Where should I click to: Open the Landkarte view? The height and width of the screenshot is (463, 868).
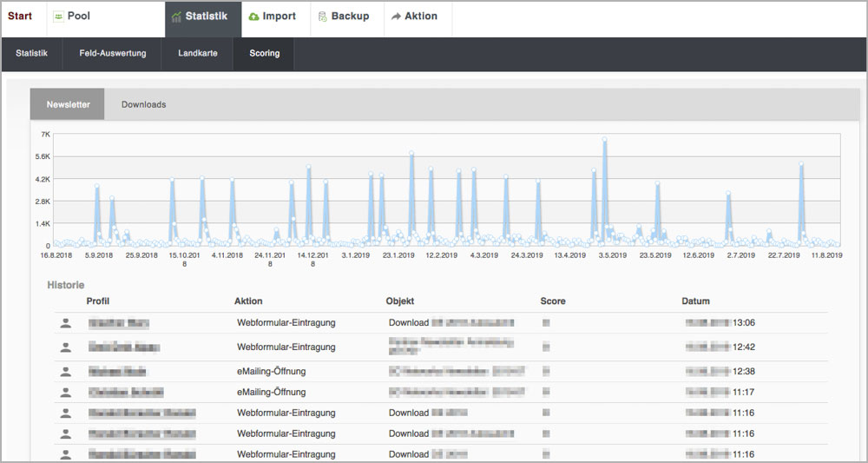point(198,54)
